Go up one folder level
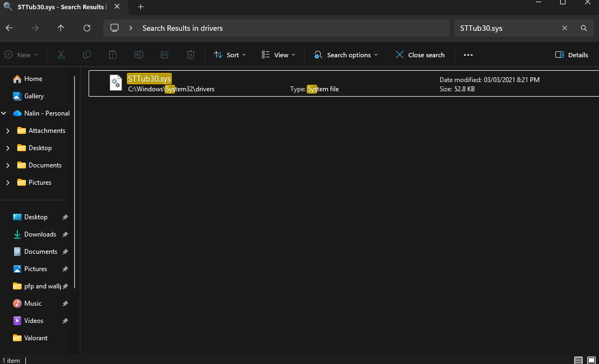The width and height of the screenshot is (599, 364). point(60,28)
